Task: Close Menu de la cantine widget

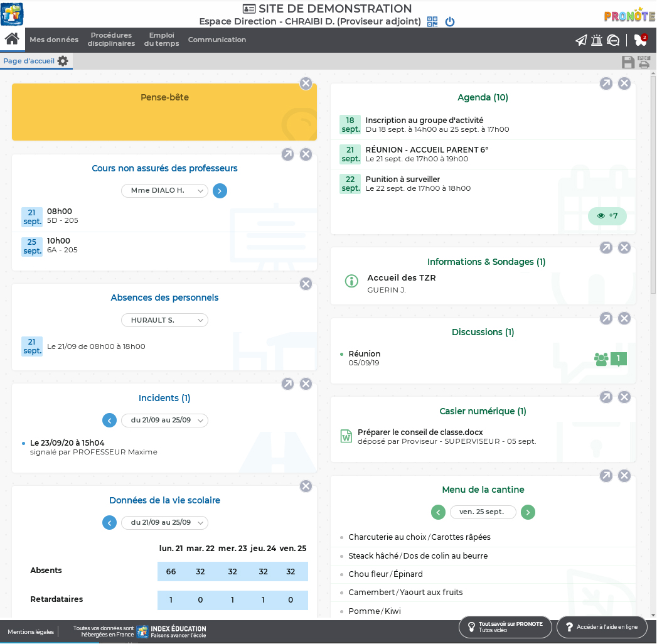Action: point(624,476)
